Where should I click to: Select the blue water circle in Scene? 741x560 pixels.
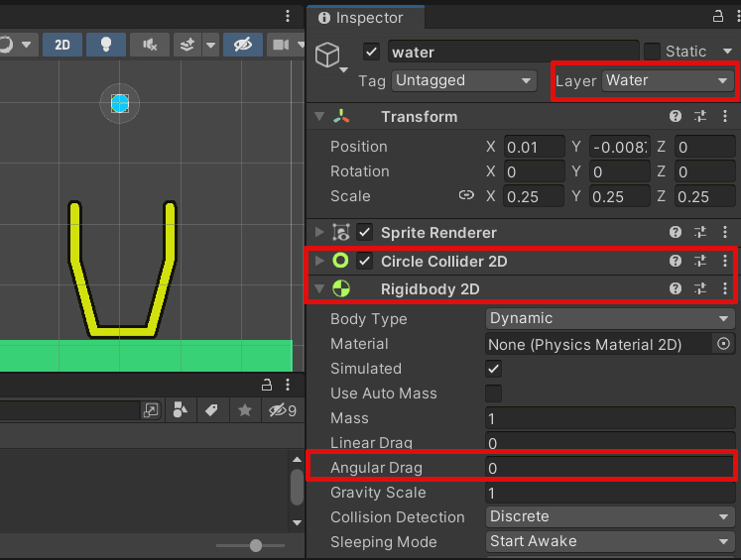pos(120,103)
